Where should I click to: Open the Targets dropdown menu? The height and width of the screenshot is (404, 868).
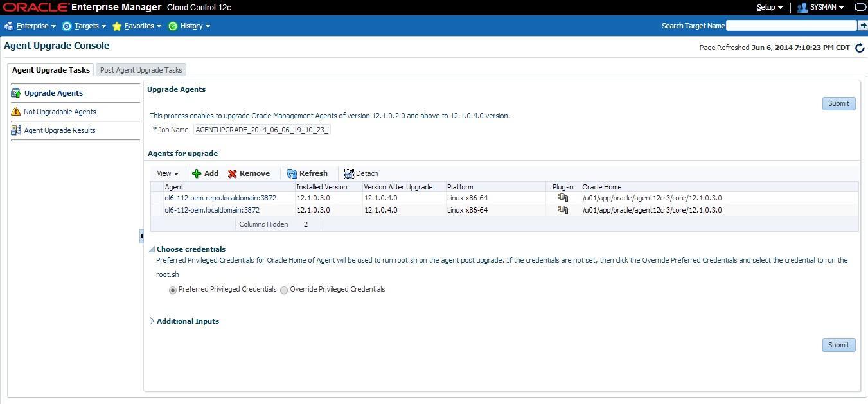90,26
